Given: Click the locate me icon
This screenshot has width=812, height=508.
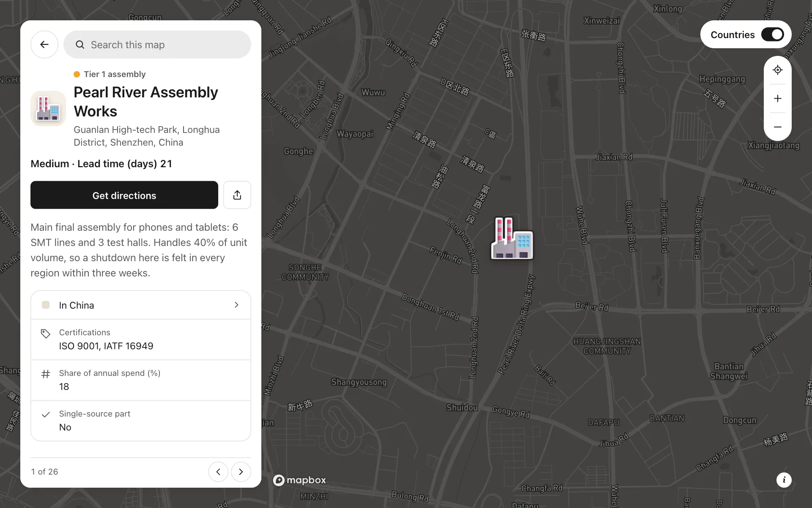Looking at the screenshot, I should pyautogui.click(x=778, y=70).
